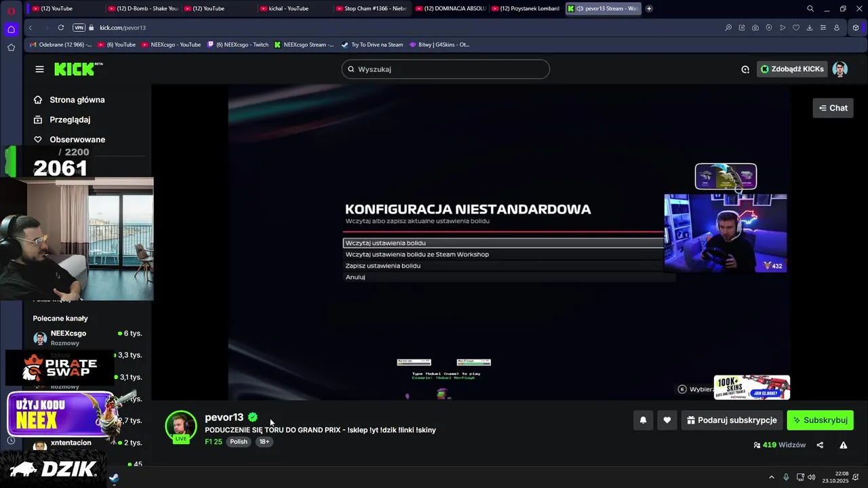
Task: Click the taskbar clock showing 22:08
Action: tap(835, 477)
